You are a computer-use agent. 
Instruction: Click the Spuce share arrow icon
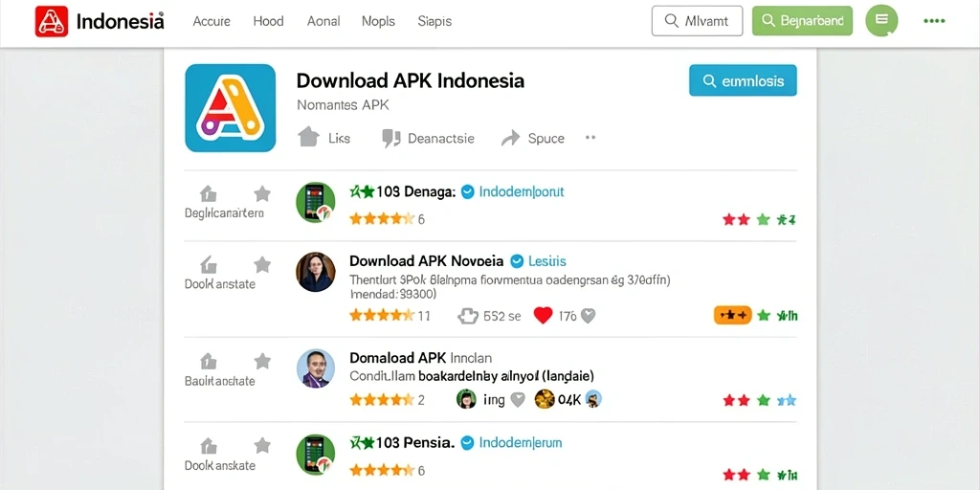[x=511, y=138]
